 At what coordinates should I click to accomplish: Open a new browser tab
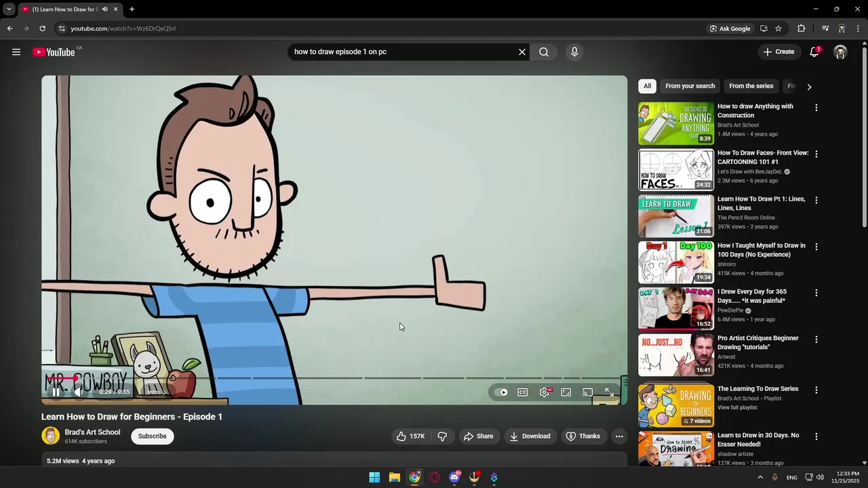[132, 9]
